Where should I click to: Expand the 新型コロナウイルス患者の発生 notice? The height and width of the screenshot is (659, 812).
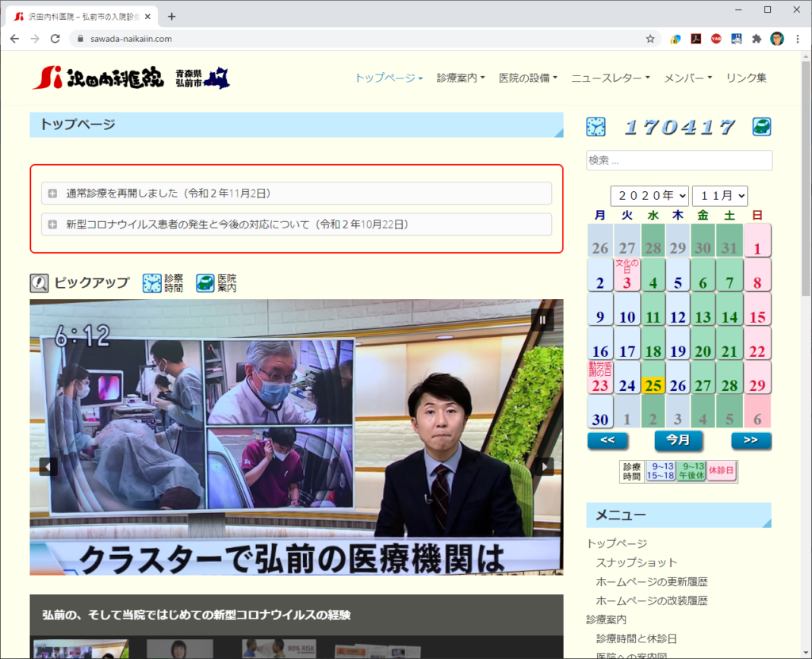52,224
